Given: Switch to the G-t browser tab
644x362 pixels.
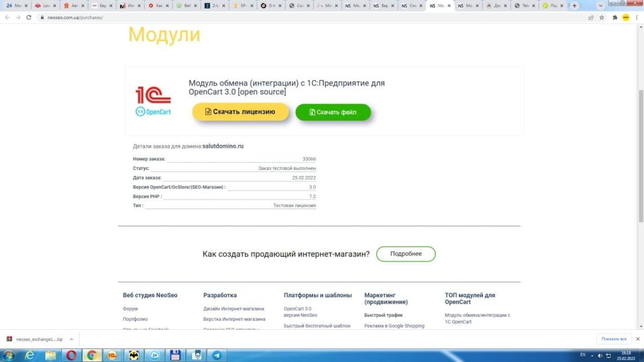Looking at the screenshot, I should coord(270,5).
